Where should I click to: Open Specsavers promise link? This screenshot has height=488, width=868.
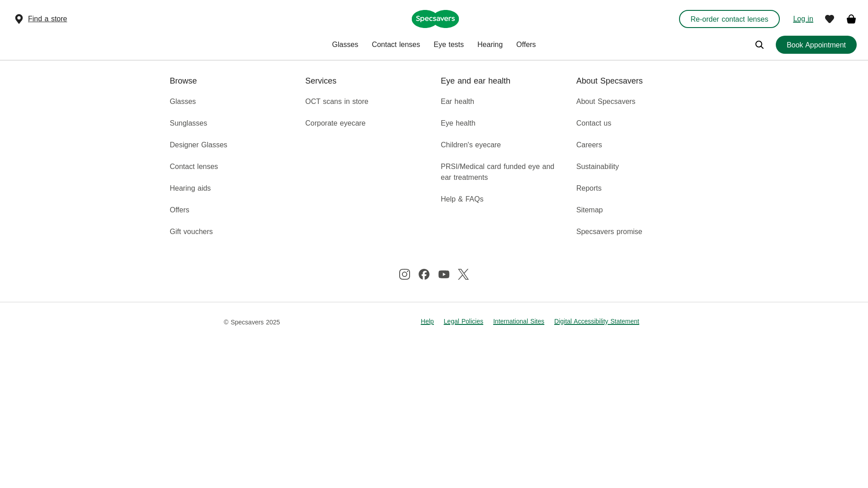point(609,232)
